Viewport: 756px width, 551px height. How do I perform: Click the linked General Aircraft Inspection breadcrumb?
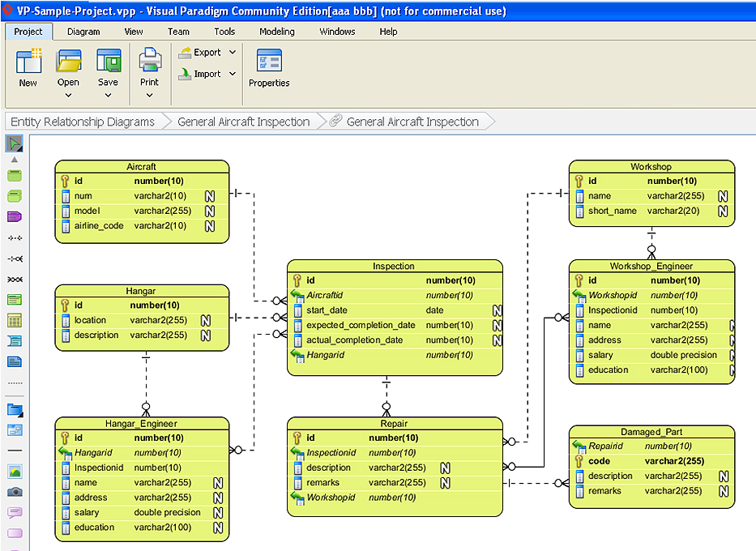coord(412,122)
